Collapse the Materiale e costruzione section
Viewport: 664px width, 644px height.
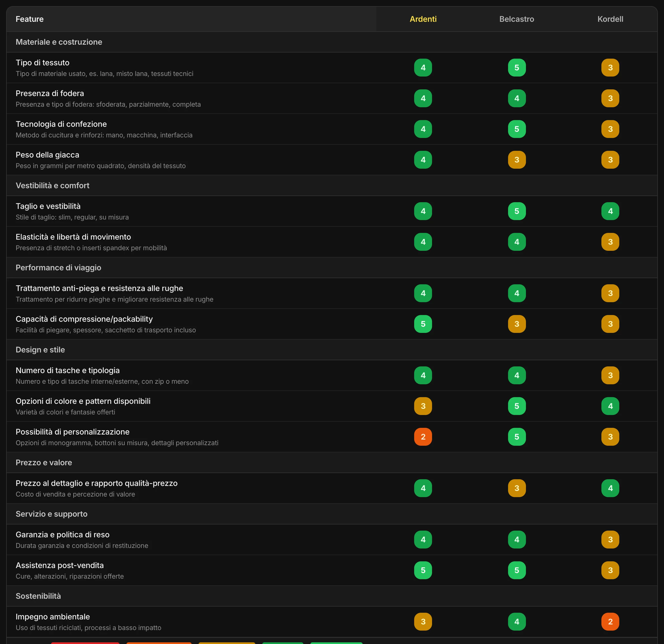click(332, 42)
